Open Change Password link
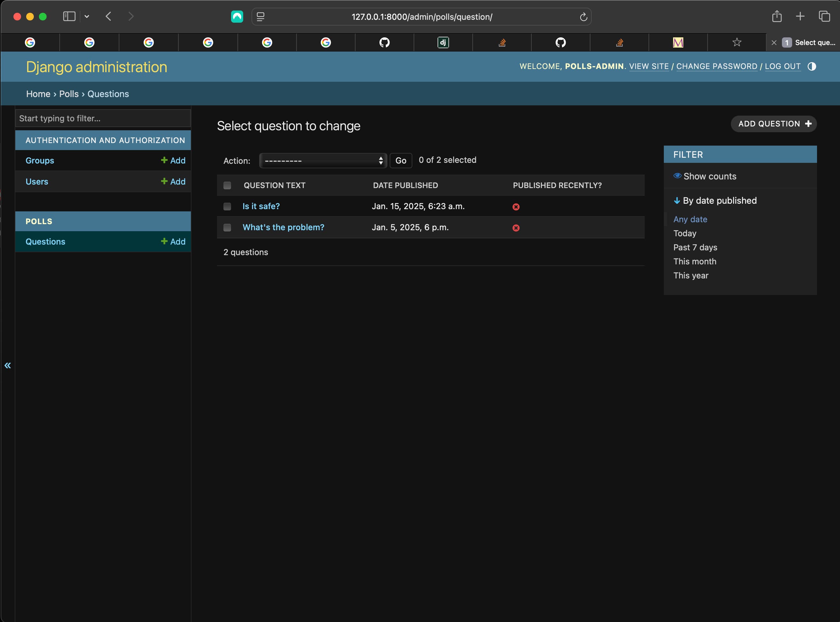 click(x=716, y=66)
